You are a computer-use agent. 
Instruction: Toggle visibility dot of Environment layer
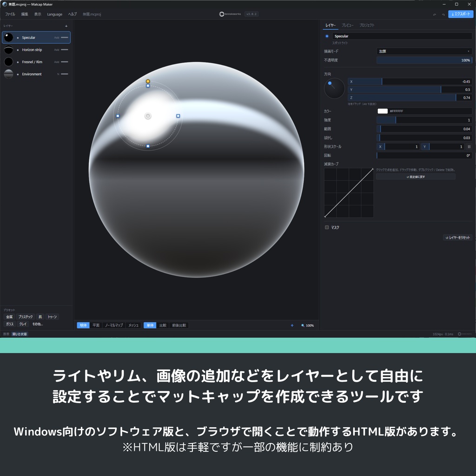18,74
